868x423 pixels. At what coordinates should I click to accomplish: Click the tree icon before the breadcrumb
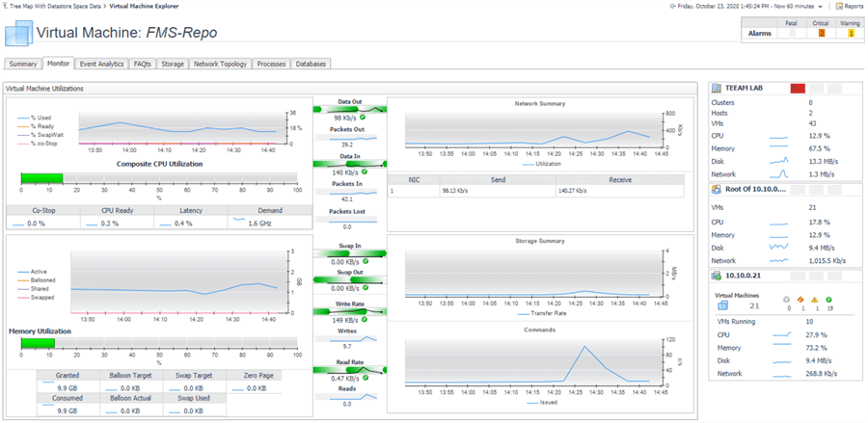click(x=5, y=6)
